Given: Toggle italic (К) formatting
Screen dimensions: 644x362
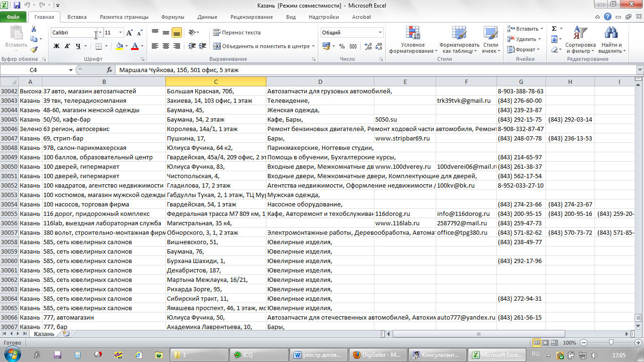Looking at the screenshot, I should click(67, 46).
